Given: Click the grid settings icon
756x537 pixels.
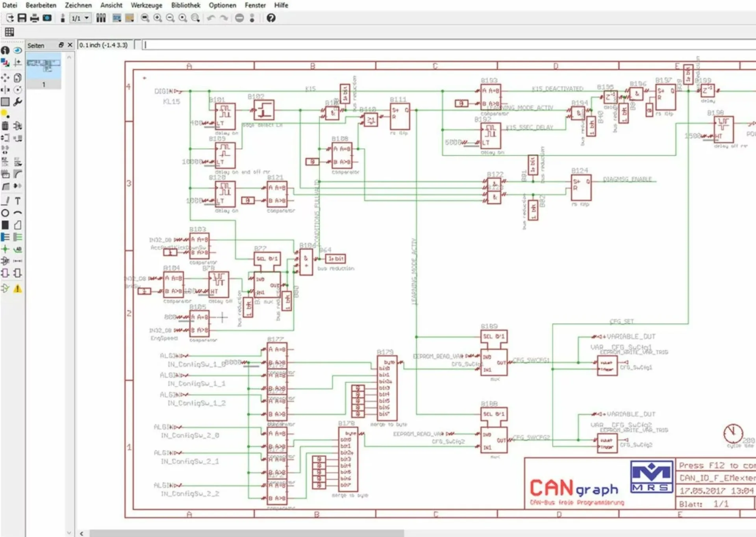Looking at the screenshot, I should point(9,32).
